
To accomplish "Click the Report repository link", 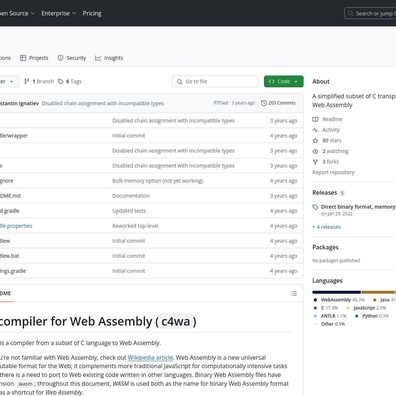I will click(333, 172).
